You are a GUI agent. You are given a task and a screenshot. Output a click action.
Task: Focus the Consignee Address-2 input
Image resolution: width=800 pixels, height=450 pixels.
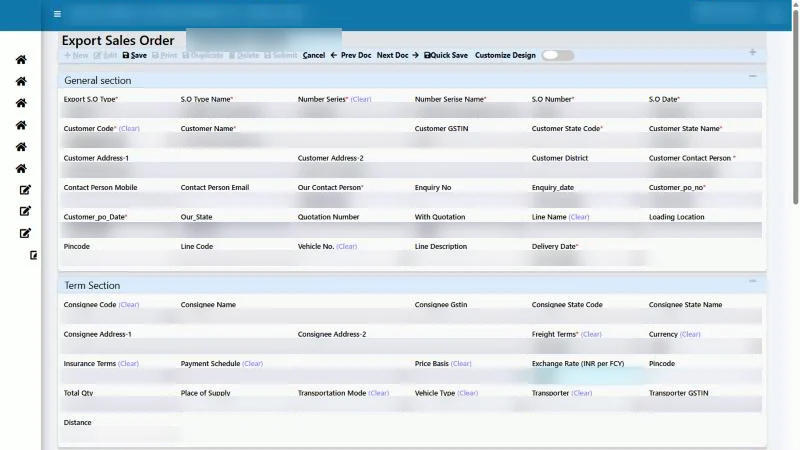coord(411,346)
